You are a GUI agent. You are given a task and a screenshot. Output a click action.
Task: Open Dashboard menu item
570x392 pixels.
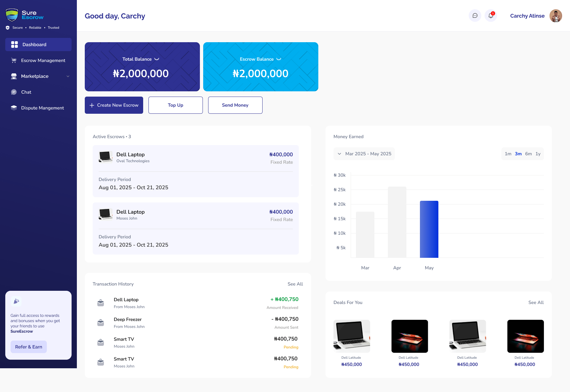pyautogui.click(x=38, y=45)
